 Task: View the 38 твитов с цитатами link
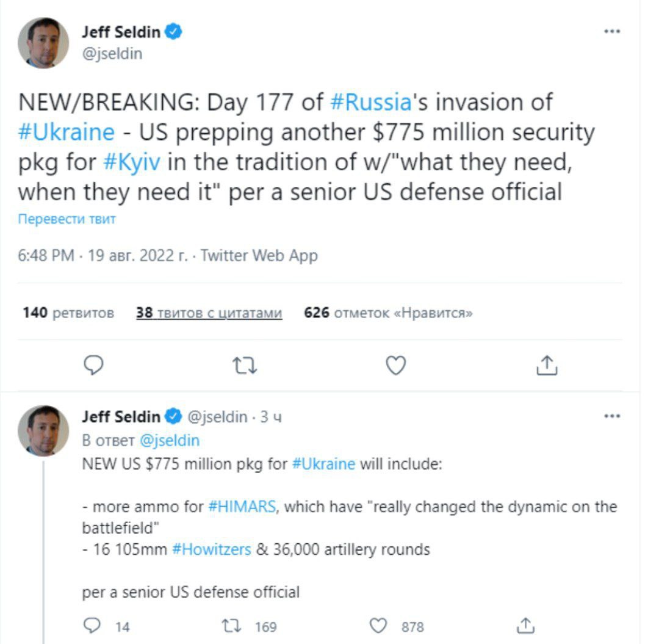coord(209,313)
